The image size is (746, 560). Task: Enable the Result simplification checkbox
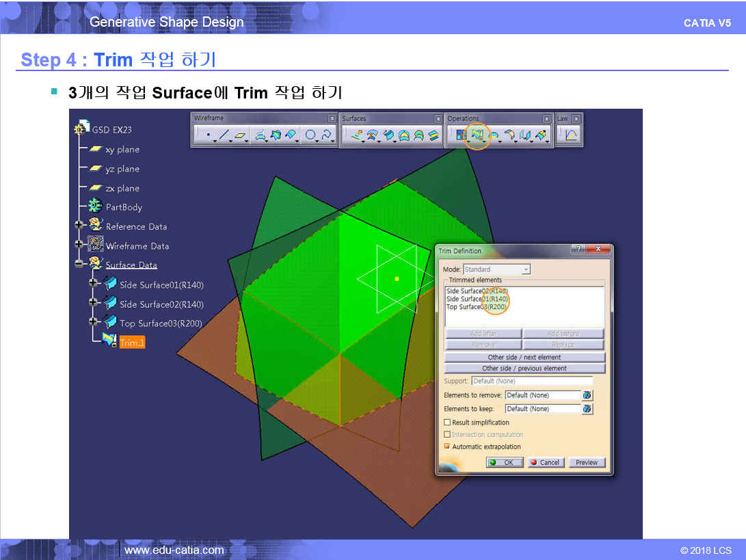pyautogui.click(x=447, y=423)
